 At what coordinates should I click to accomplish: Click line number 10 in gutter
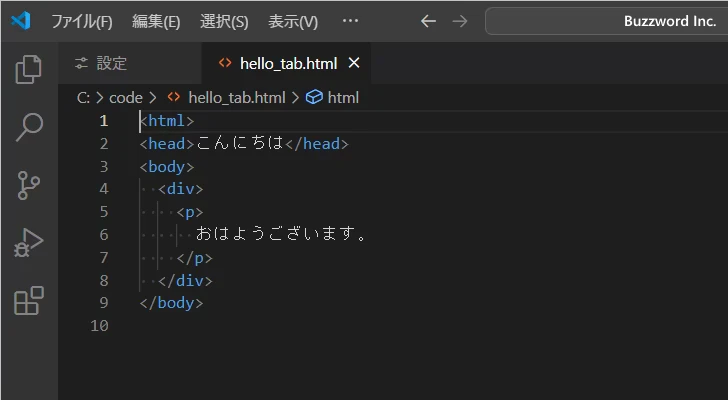pos(99,326)
